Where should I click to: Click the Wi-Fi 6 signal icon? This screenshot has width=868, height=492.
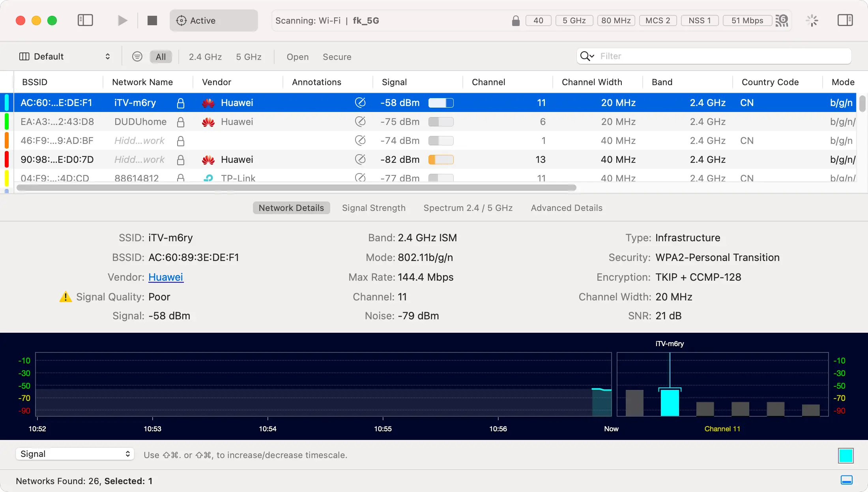(x=782, y=20)
